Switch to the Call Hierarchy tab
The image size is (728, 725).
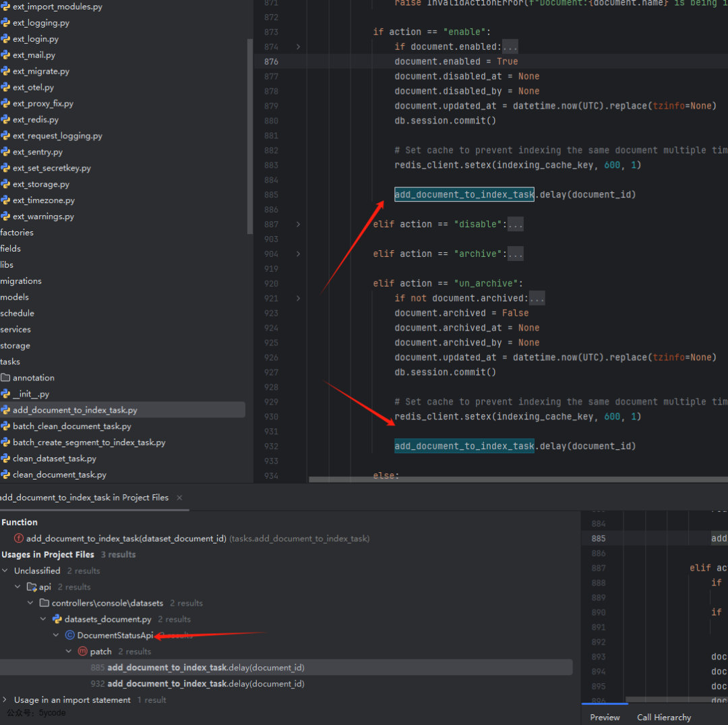click(x=664, y=717)
